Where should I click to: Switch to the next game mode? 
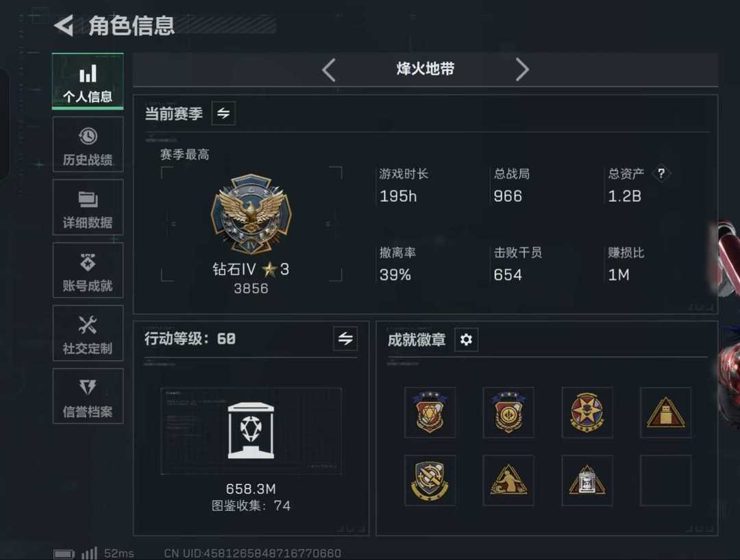(522, 70)
